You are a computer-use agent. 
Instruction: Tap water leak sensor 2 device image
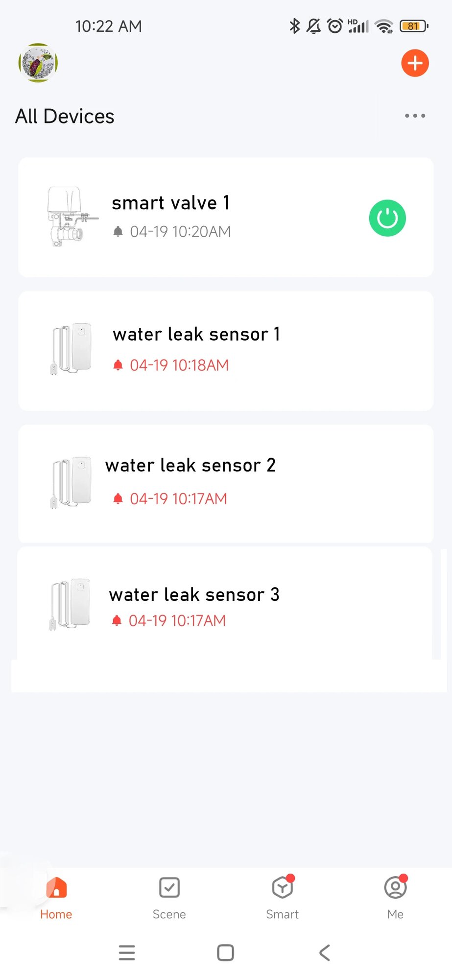click(71, 482)
